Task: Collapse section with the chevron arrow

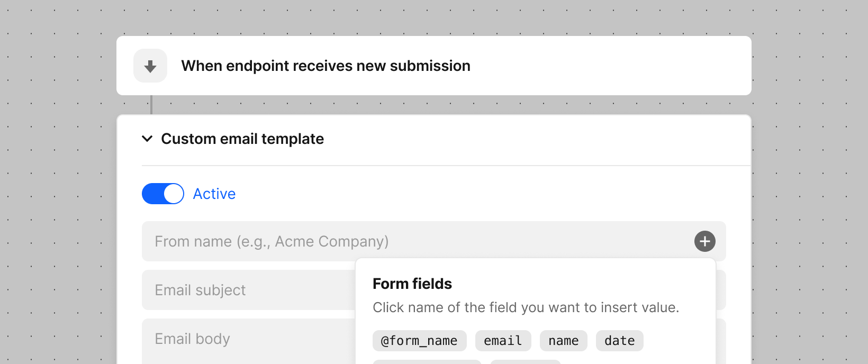Action: point(147,139)
